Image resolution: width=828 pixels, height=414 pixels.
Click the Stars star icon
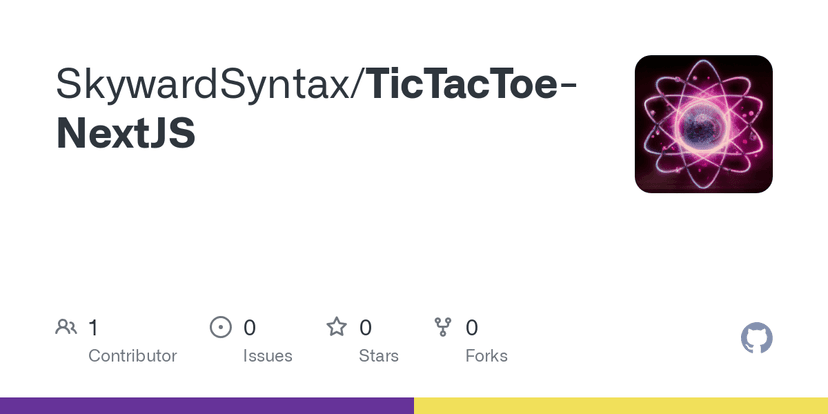click(337, 327)
